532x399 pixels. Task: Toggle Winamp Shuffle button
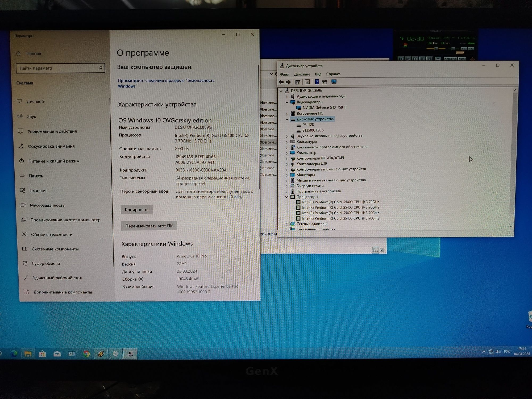click(450, 59)
